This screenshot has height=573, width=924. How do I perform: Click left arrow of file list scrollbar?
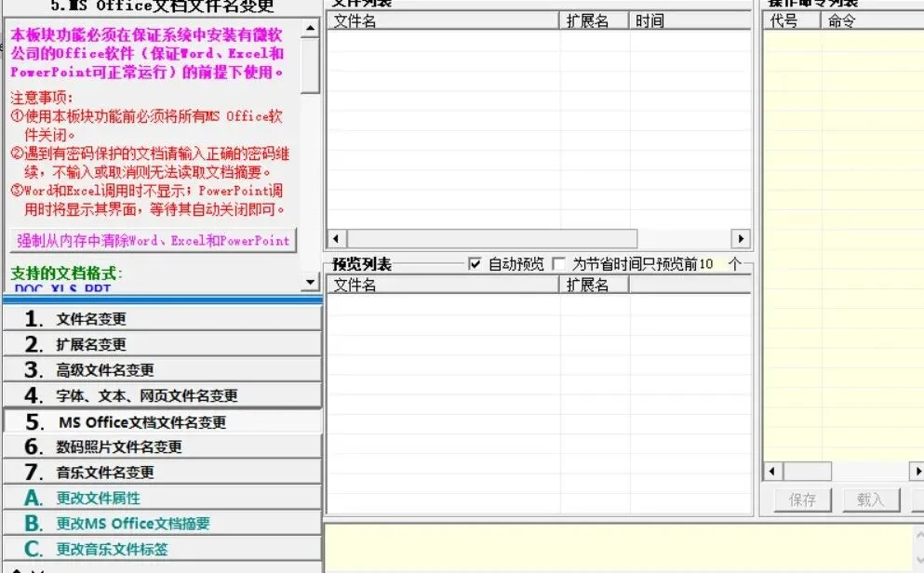[x=337, y=238]
